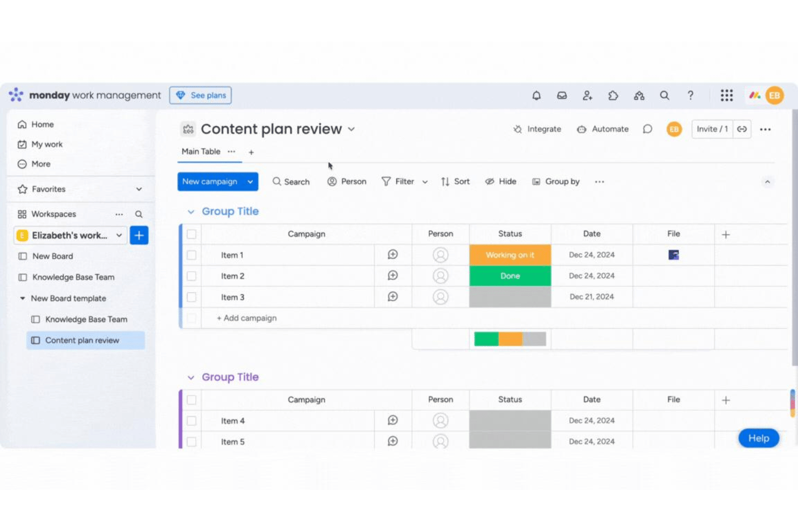Add a column to first group table
This screenshot has width=798, height=532.
(726, 234)
